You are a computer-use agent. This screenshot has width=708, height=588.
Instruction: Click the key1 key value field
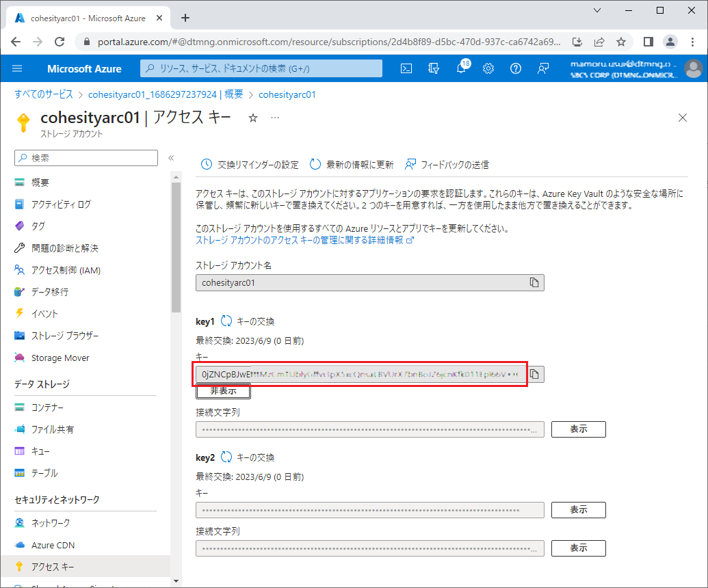click(361, 374)
